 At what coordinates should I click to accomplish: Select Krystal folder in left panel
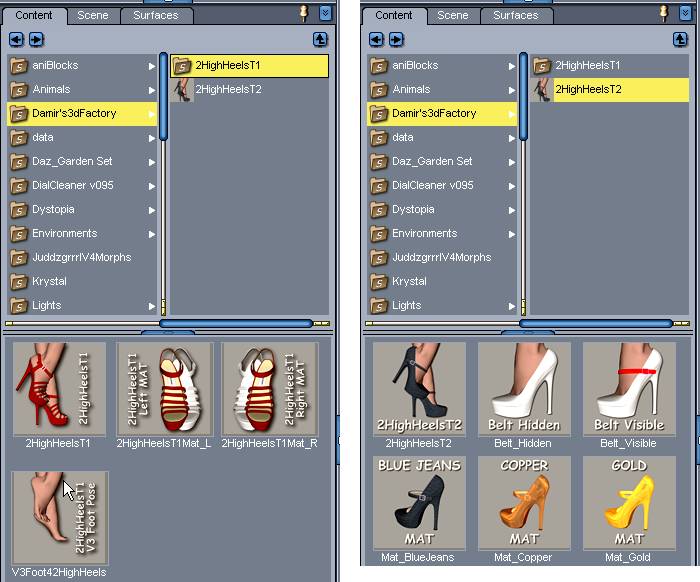(x=82, y=282)
